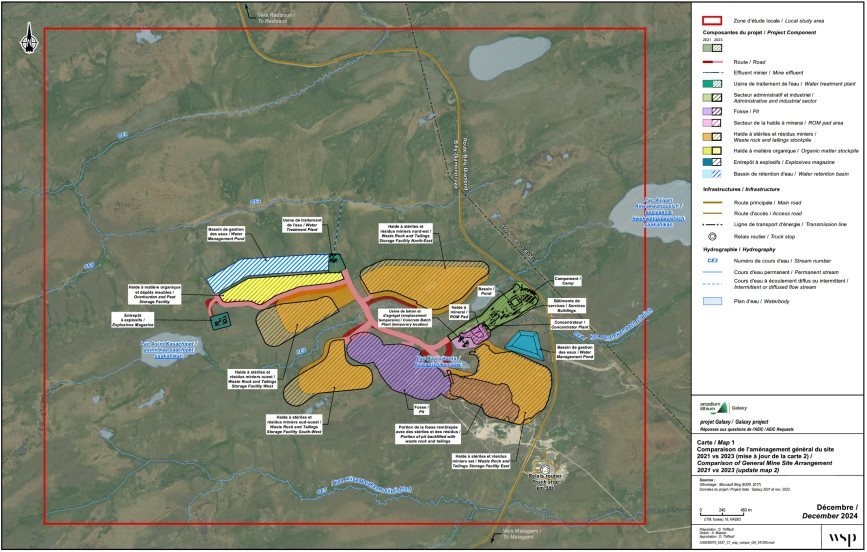This screenshot has height=552, width=867.
Task: Select the water retention basin hatched swatch
Action: coord(712,174)
